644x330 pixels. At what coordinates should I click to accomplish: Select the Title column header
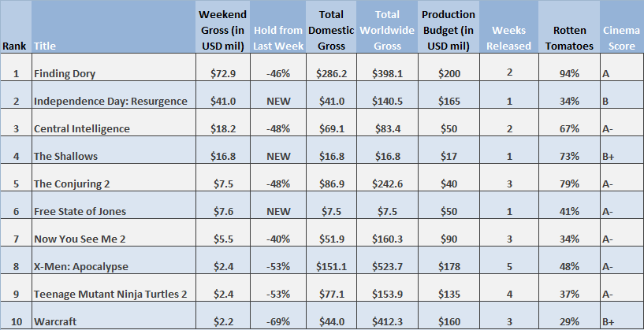46,46
